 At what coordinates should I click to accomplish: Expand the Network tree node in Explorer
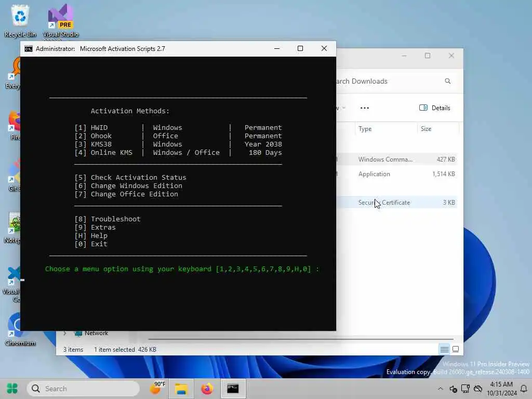(x=64, y=333)
